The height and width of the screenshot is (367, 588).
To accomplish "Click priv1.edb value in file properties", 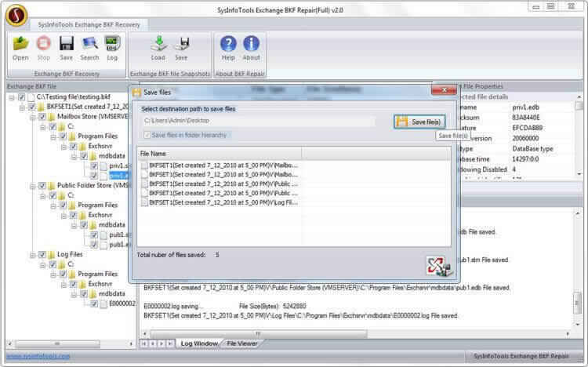I will click(526, 107).
